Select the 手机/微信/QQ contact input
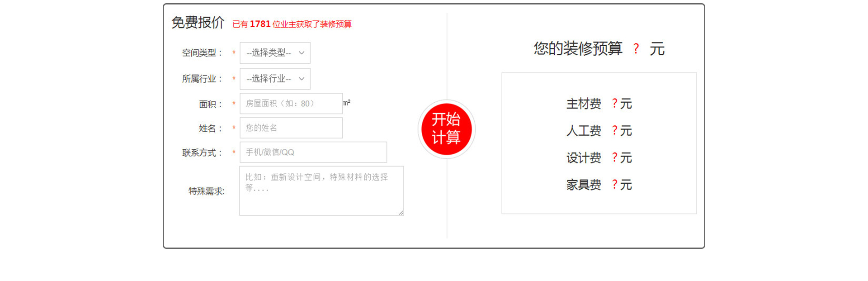The height and width of the screenshot is (281, 868). (x=313, y=152)
